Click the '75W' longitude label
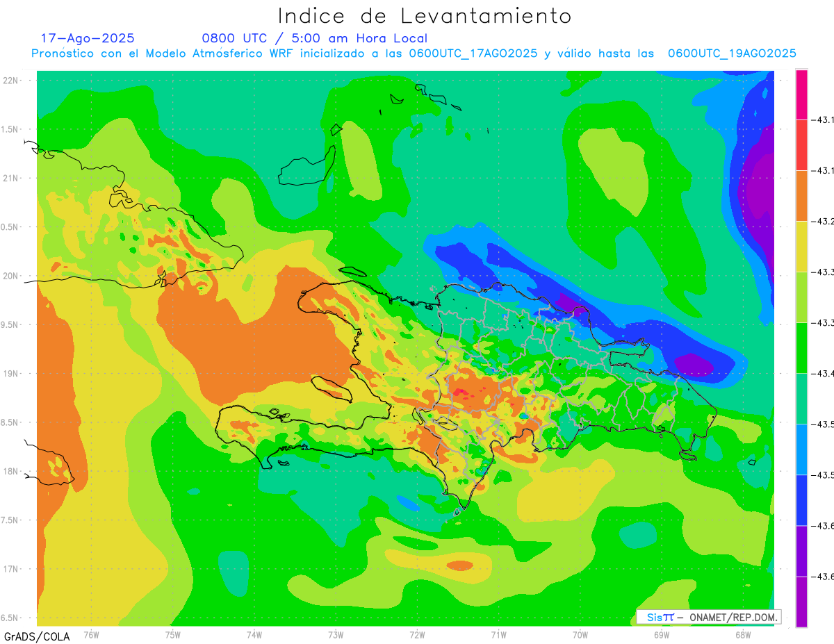834x644 pixels. click(172, 634)
